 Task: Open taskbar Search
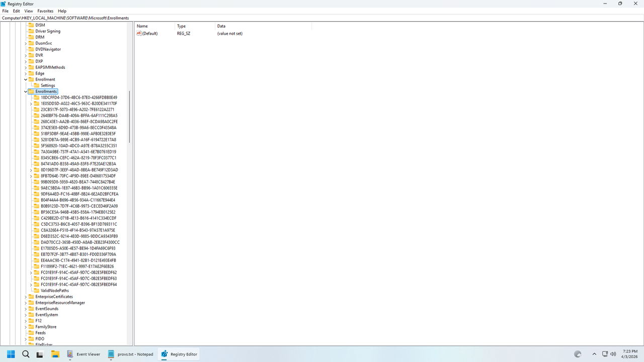click(x=26, y=354)
